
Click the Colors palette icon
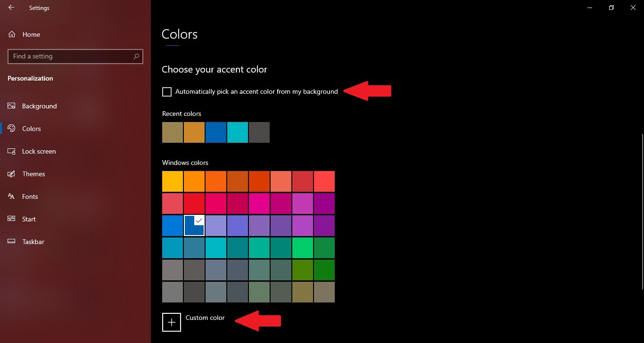pos(12,129)
